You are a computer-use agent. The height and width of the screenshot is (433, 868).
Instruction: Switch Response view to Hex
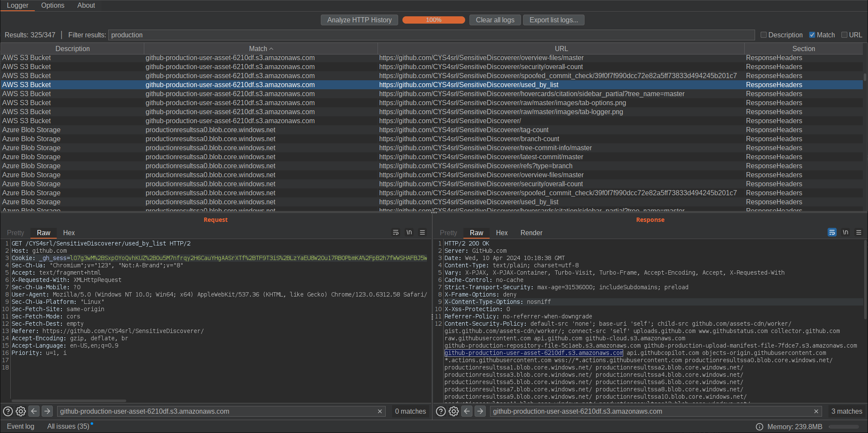[x=502, y=233]
